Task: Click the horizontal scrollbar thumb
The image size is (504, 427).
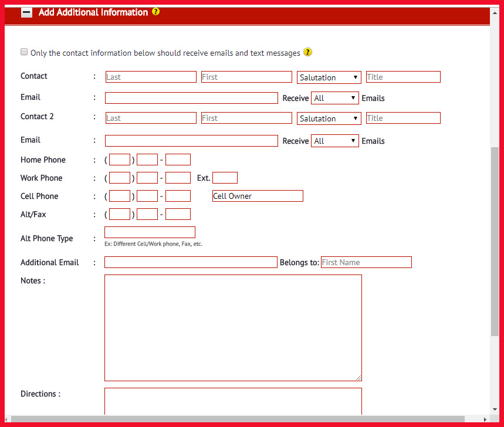Action: tap(238, 419)
